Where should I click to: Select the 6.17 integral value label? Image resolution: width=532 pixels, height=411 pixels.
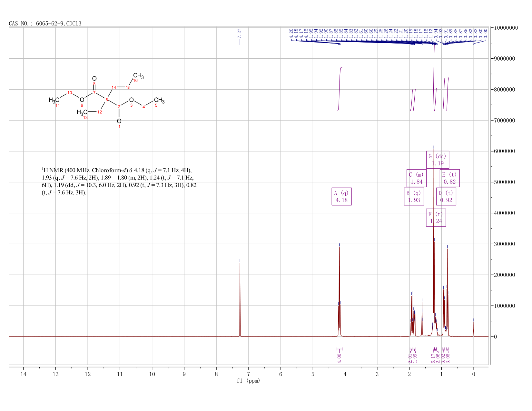pos(433,358)
